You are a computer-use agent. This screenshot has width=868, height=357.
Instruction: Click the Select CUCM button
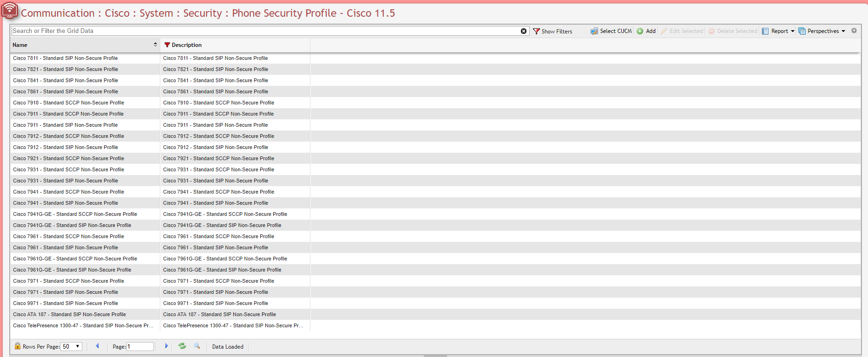[x=611, y=31]
